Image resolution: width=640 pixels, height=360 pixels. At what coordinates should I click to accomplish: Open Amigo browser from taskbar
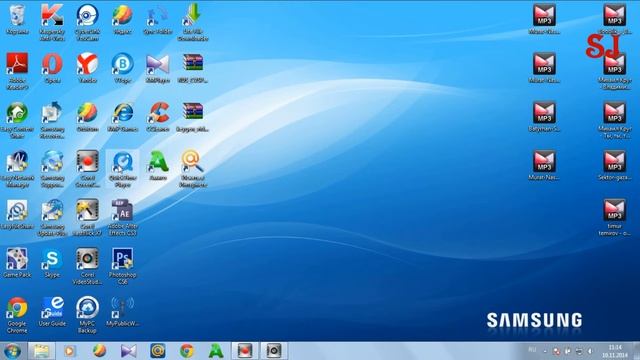point(216,351)
